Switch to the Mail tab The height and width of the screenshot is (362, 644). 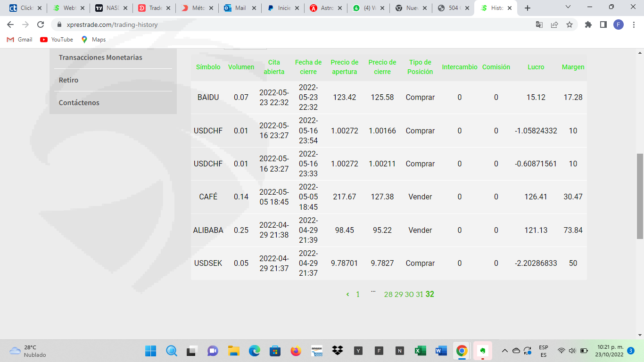pyautogui.click(x=241, y=8)
